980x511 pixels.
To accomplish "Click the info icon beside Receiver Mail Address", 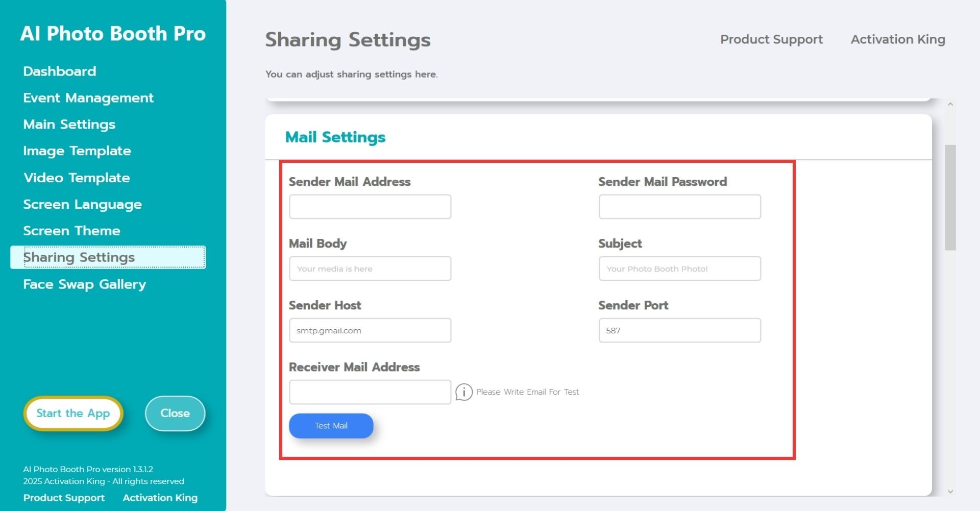I will coord(463,392).
